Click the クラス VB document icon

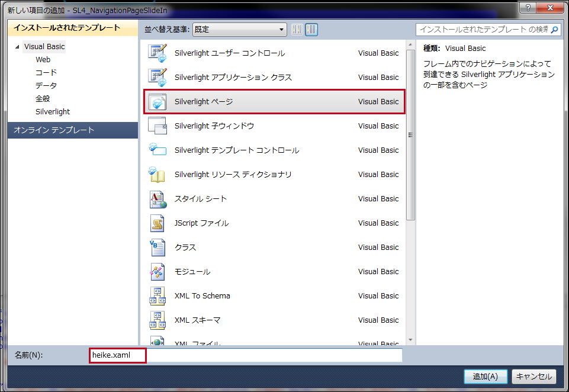coord(157,248)
